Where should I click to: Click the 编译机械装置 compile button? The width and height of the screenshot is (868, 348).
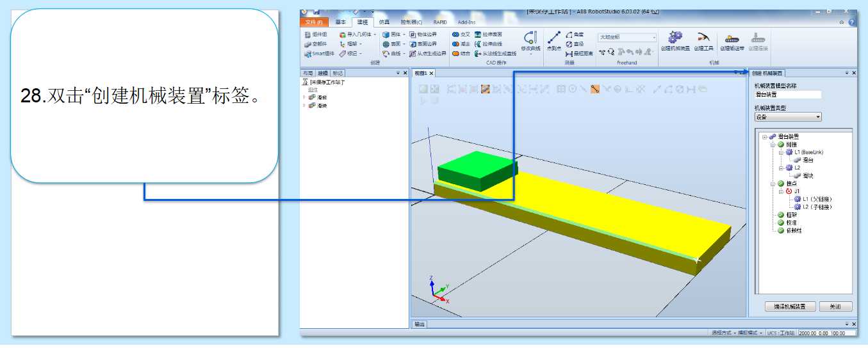coord(790,306)
